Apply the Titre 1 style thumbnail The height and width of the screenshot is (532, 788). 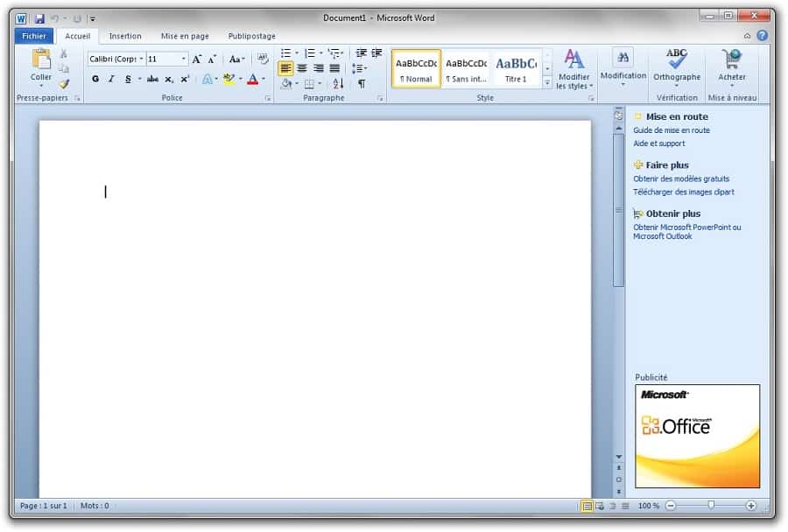pyautogui.click(x=516, y=68)
